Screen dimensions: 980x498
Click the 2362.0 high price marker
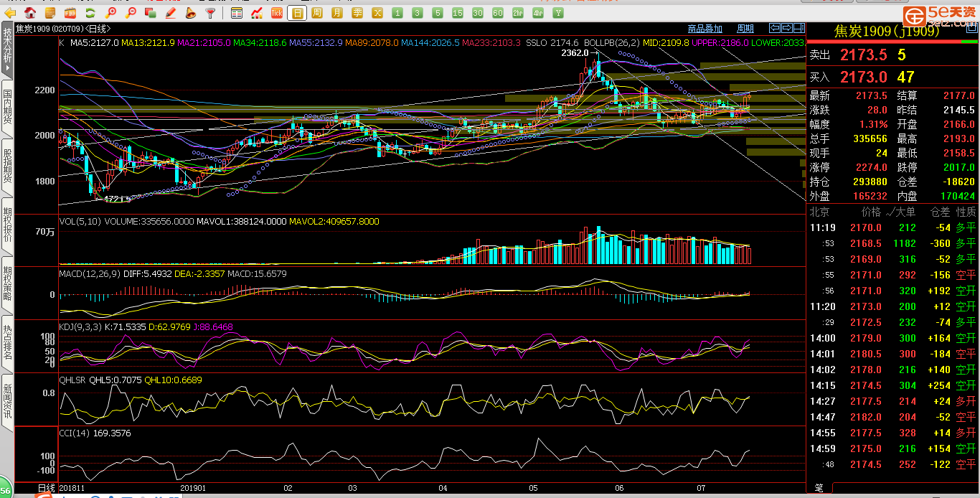(575, 54)
